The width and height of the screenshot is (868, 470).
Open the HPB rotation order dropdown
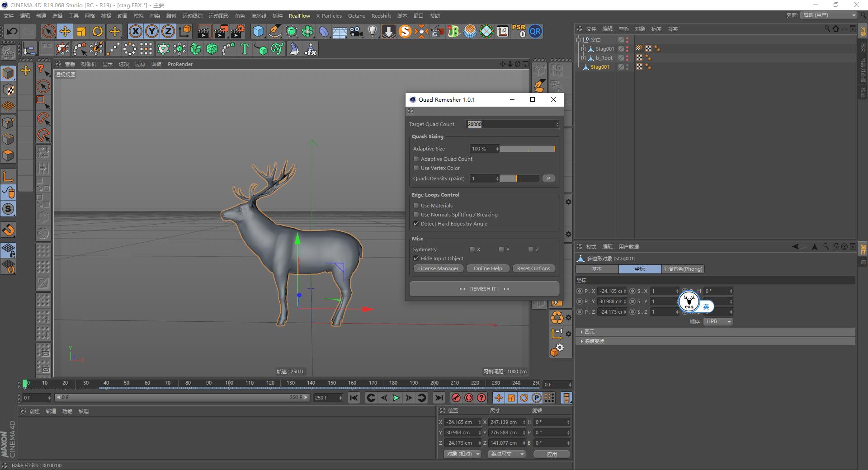[x=717, y=321]
